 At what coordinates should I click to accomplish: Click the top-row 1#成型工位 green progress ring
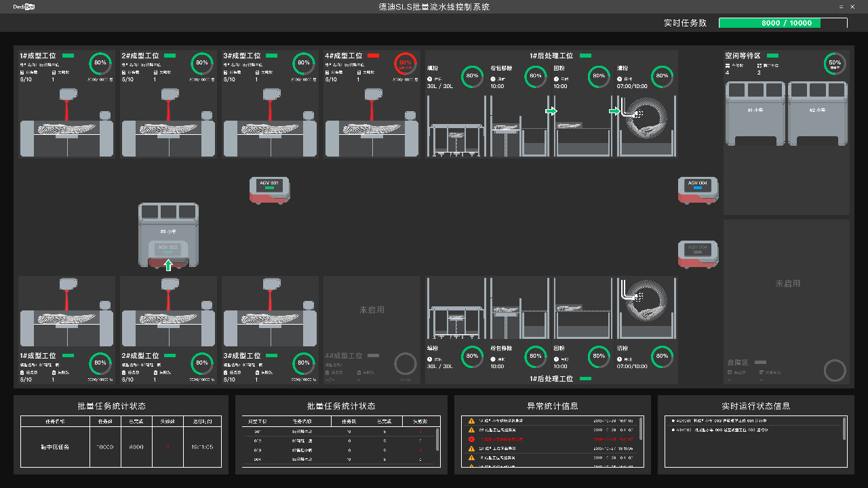tap(100, 63)
